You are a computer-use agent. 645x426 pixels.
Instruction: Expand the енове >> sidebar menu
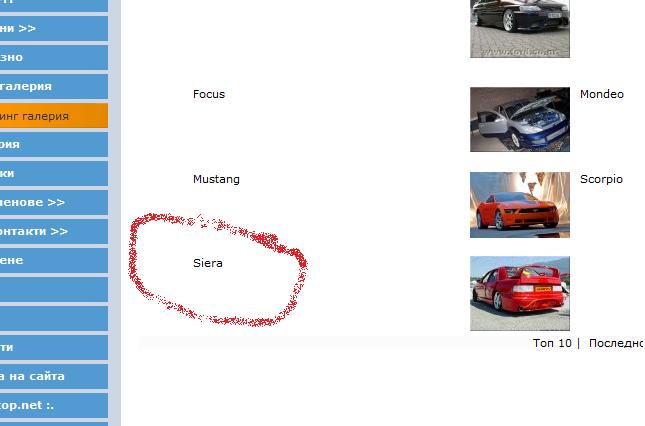(54, 202)
